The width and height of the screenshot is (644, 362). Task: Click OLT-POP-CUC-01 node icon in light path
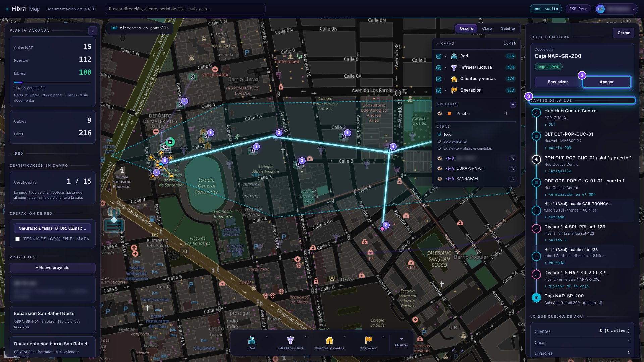pyautogui.click(x=536, y=136)
